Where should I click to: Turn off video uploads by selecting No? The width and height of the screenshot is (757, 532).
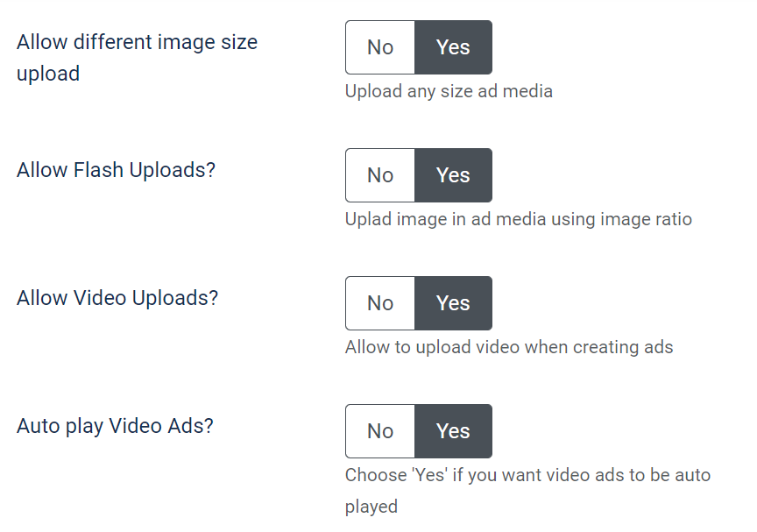tap(380, 303)
